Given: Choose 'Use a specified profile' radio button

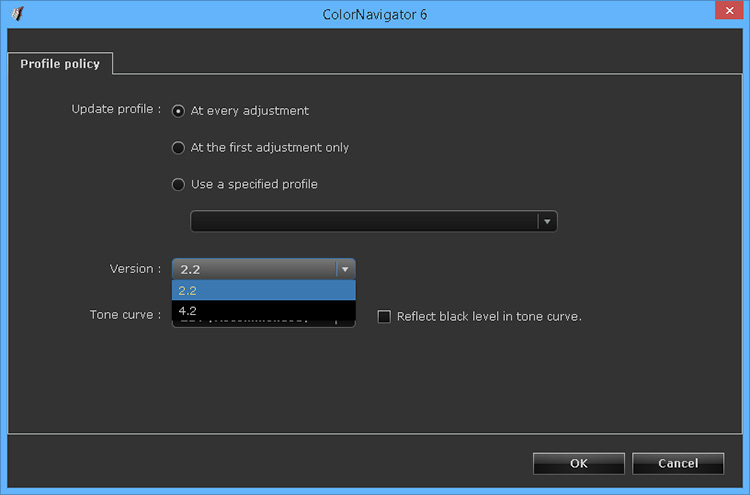Looking at the screenshot, I should (x=178, y=185).
